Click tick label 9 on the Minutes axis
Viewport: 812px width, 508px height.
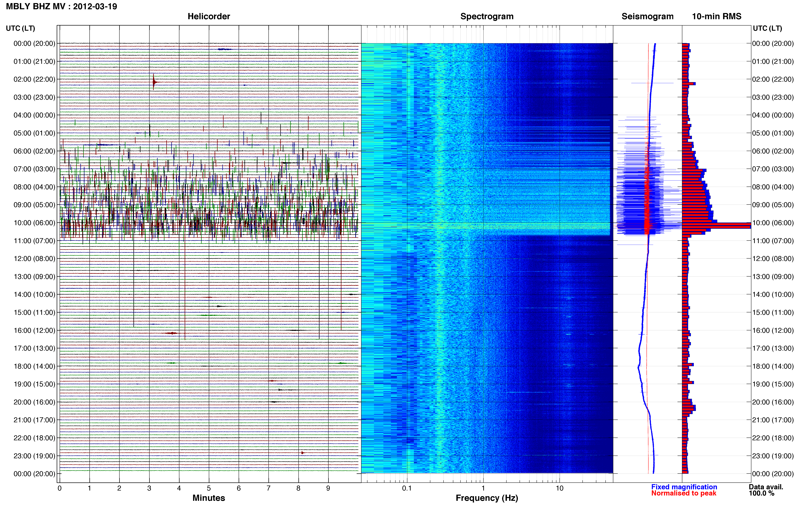click(x=328, y=488)
